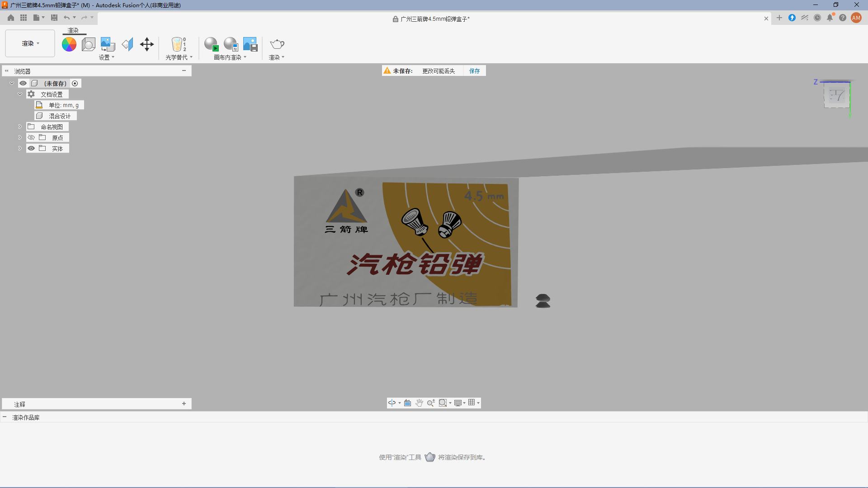
Task: Select the Decal tool
Action: point(108,44)
